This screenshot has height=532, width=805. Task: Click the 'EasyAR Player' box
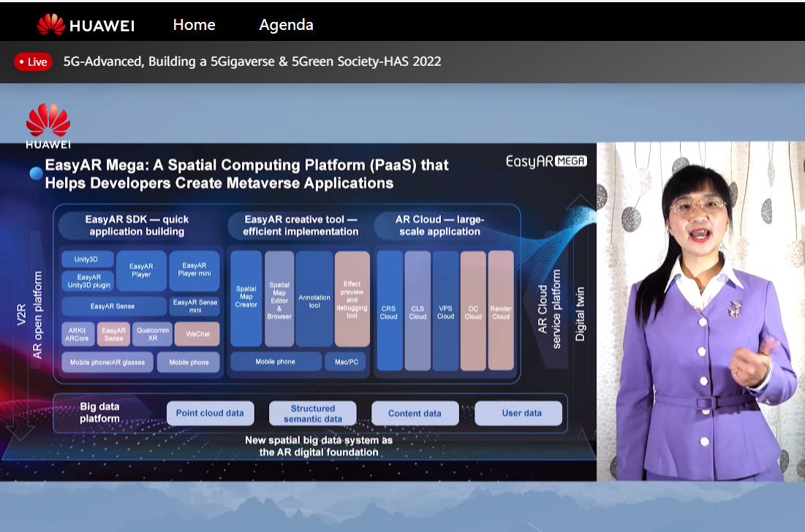click(x=141, y=271)
